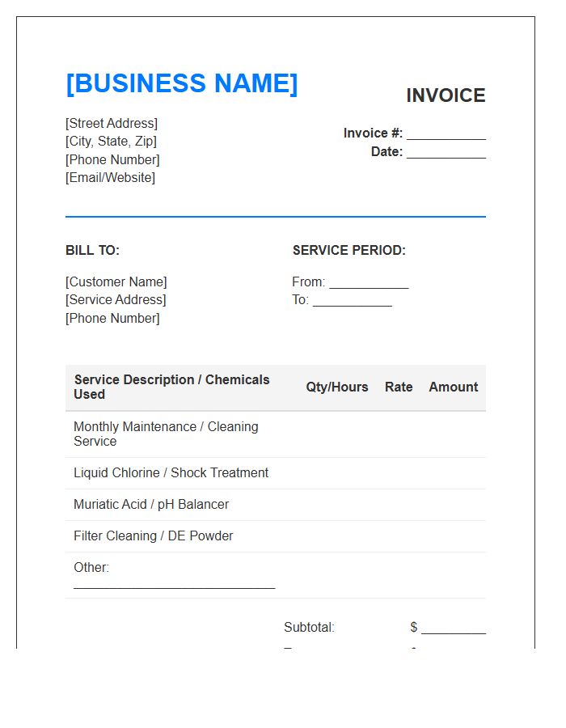Select Filter Cleaning / DE Powder row
The width and height of the screenshot is (566, 728).
276,536
